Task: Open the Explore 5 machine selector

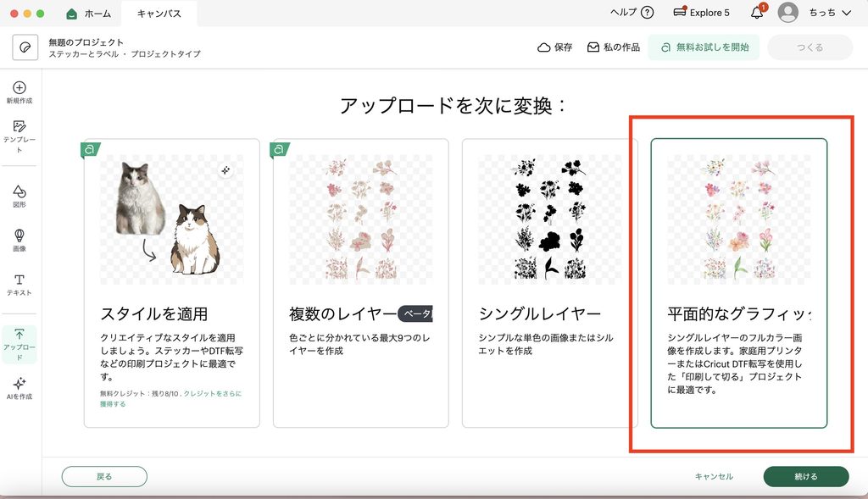Action: (701, 13)
